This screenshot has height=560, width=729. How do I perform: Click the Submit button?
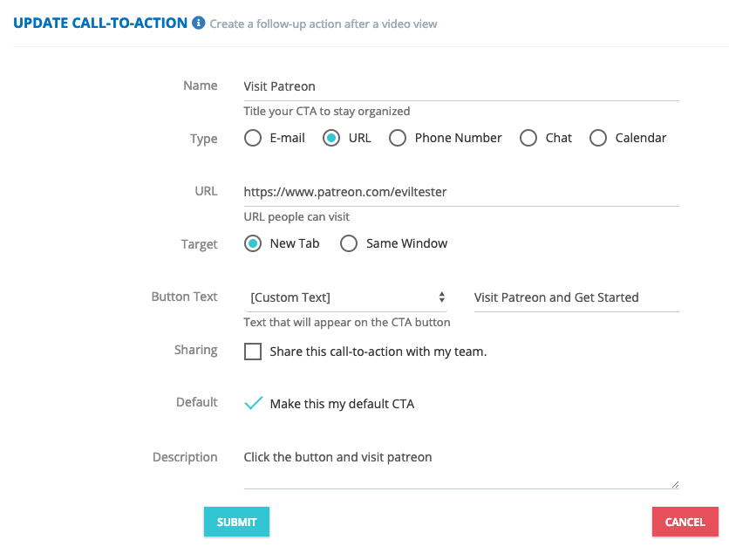236,522
